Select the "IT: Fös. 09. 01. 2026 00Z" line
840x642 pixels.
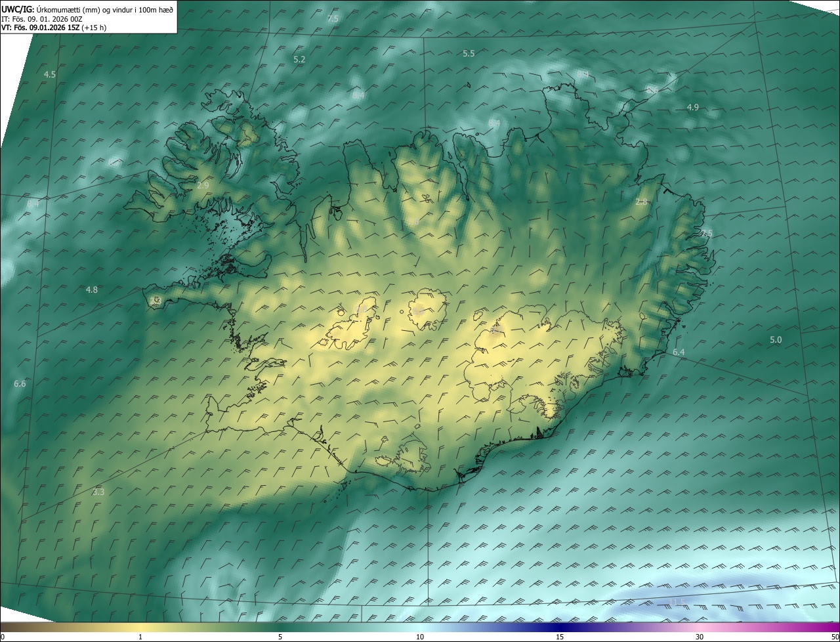click(x=42, y=19)
